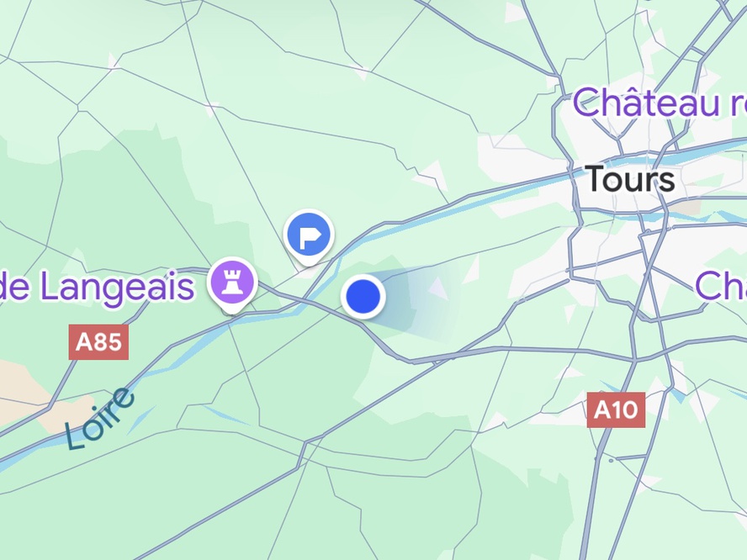
Task: Tap the purple 'Cha' label east of Tours
Action: click(720, 286)
